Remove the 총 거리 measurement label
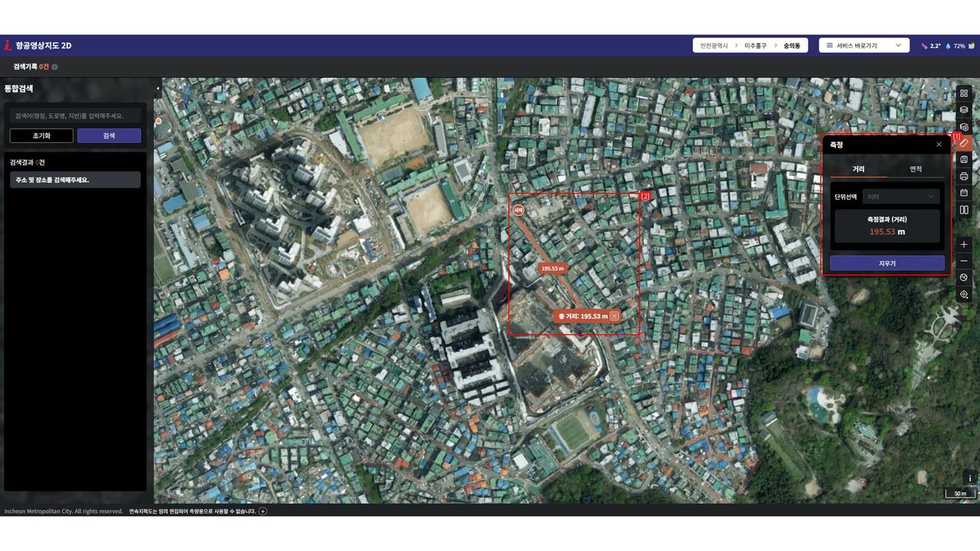Viewport: 980px width, 551px height. (614, 316)
